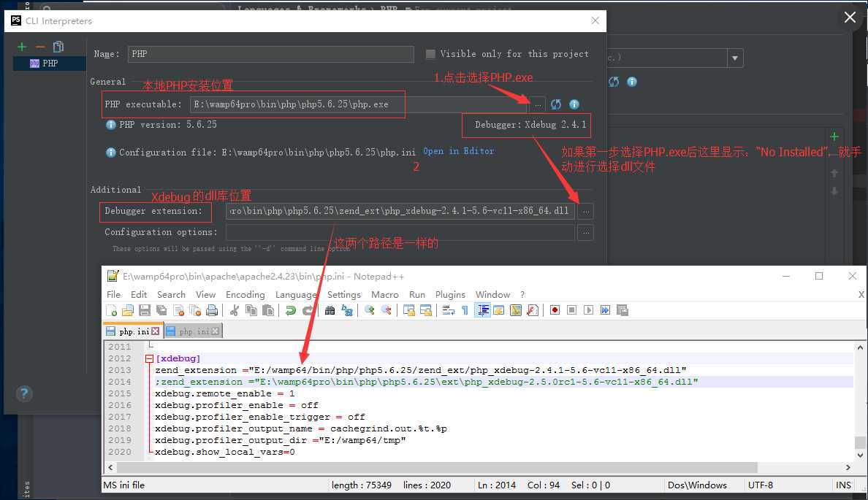Click the Paste icon in Notepad++ toolbar

coord(268,310)
